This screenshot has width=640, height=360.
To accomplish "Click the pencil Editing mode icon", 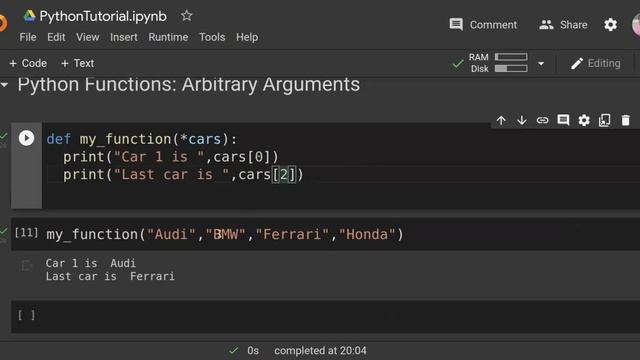I will point(577,64).
